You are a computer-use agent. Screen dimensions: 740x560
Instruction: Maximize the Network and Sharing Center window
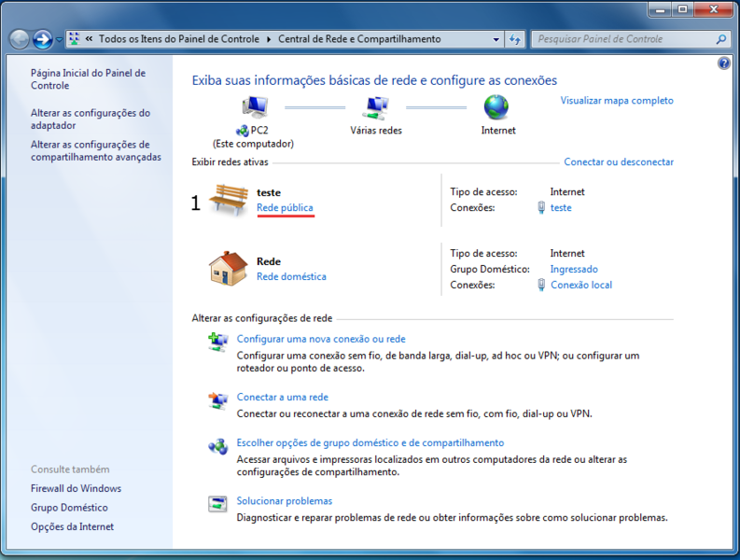(682, 9)
